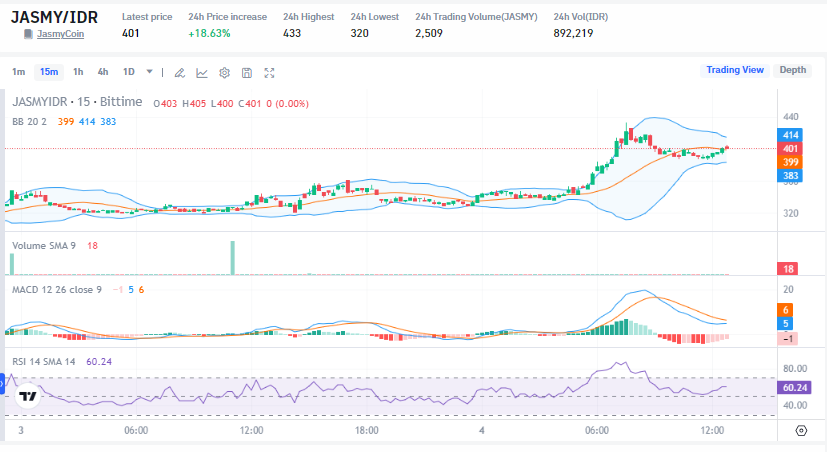Click the RSI 14 SMA 14 legend
The height and width of the screenshot is (452, 827).
tap(44, 361)
